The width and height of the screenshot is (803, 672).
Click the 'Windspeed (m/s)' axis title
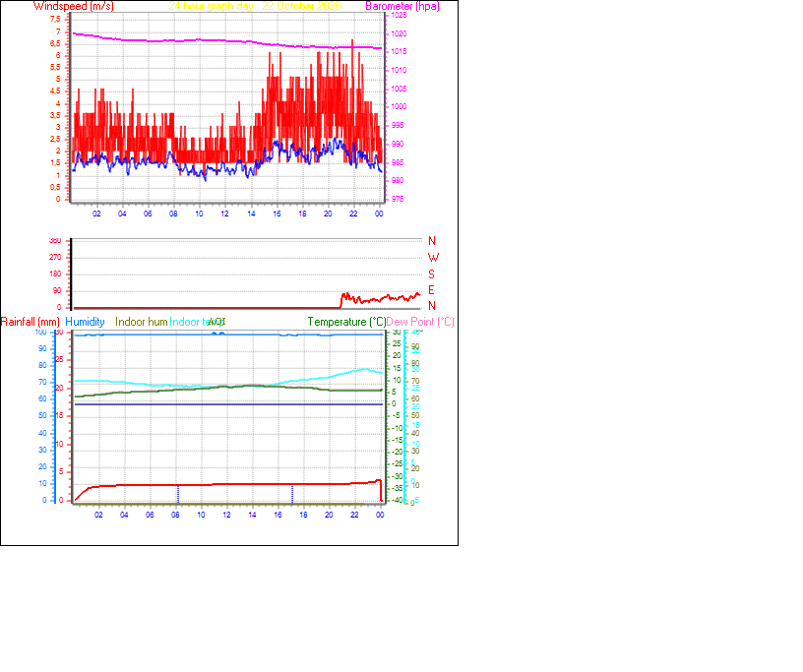click(x=74, y=6)
